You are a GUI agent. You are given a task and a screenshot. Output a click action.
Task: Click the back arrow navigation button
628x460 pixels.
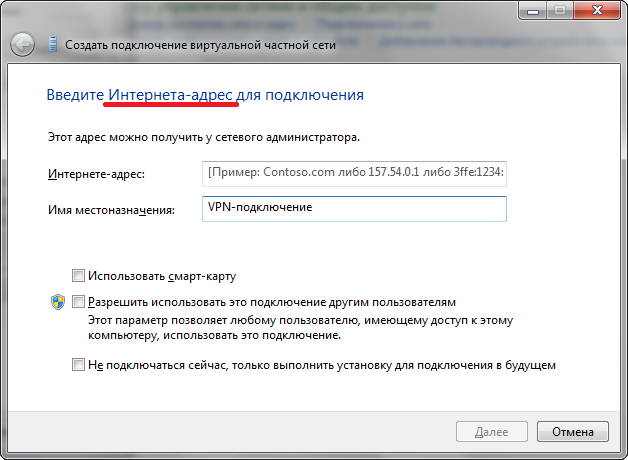21,44
